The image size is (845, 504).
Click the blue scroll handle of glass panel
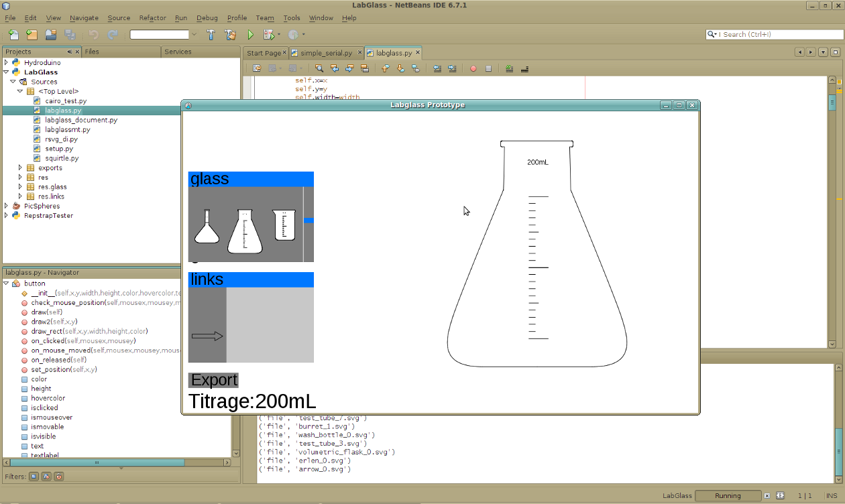coord(309,220)
